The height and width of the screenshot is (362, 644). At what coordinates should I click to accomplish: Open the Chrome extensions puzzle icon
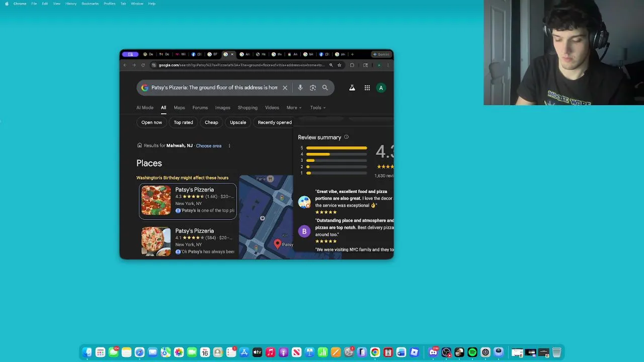352,65
